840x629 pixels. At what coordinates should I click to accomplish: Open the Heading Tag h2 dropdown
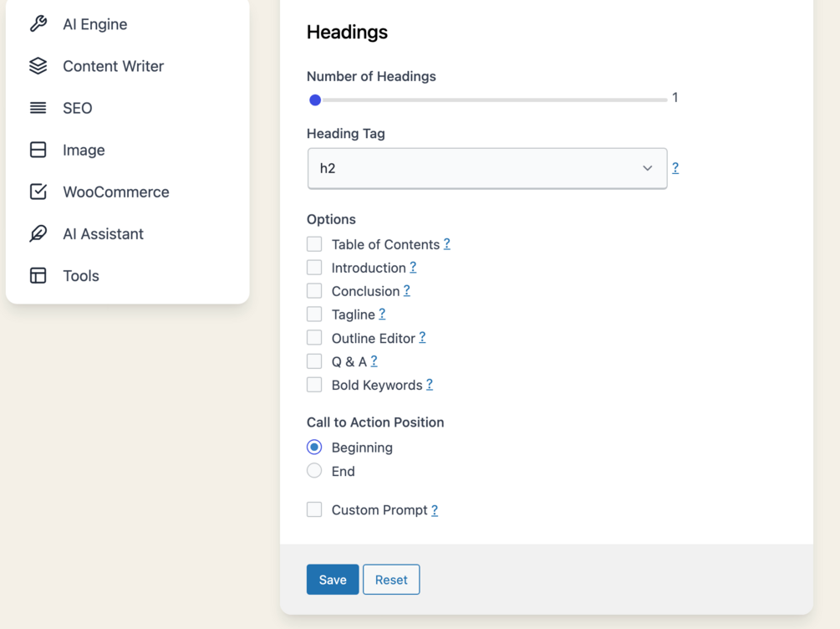click(487, 168)
